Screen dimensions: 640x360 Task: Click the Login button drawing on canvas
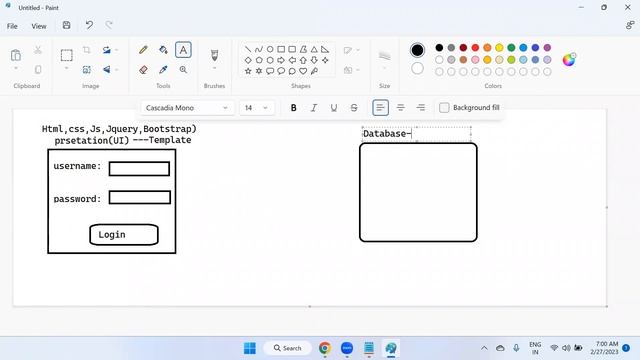click(x=124, y=235)
